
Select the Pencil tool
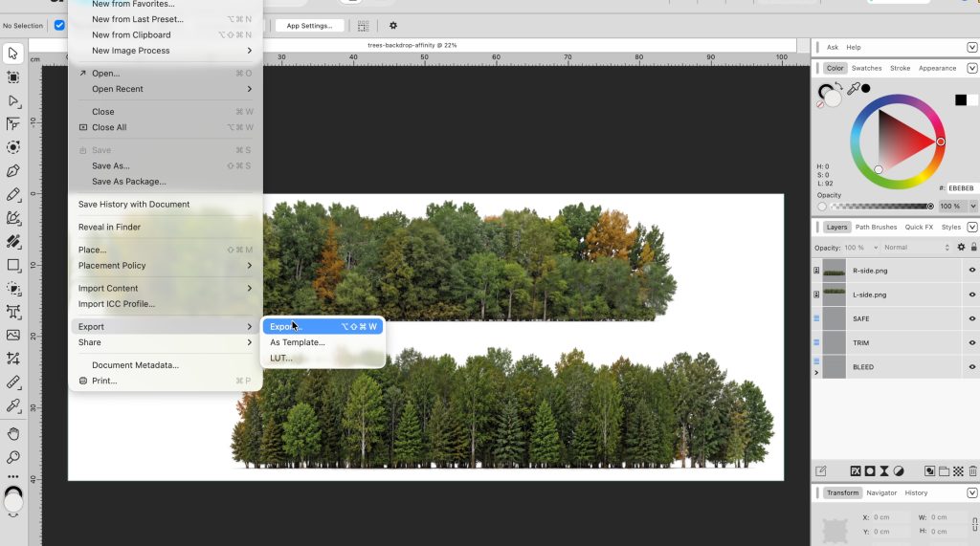[x=13, y=194]
